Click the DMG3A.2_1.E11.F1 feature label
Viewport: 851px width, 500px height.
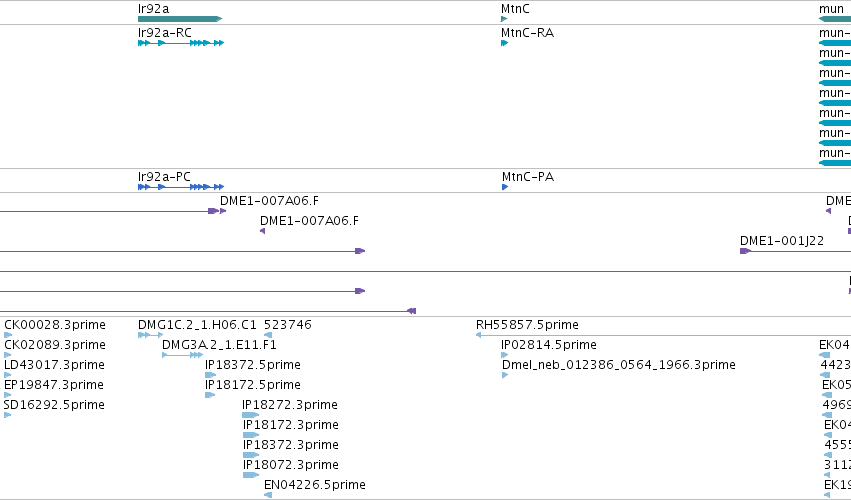(219, 345)
